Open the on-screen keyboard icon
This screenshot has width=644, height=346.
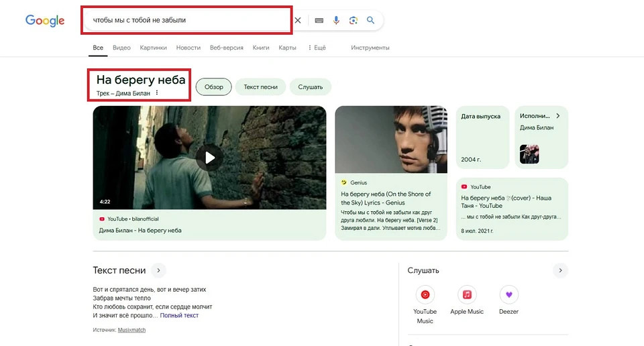click(319, 20)
